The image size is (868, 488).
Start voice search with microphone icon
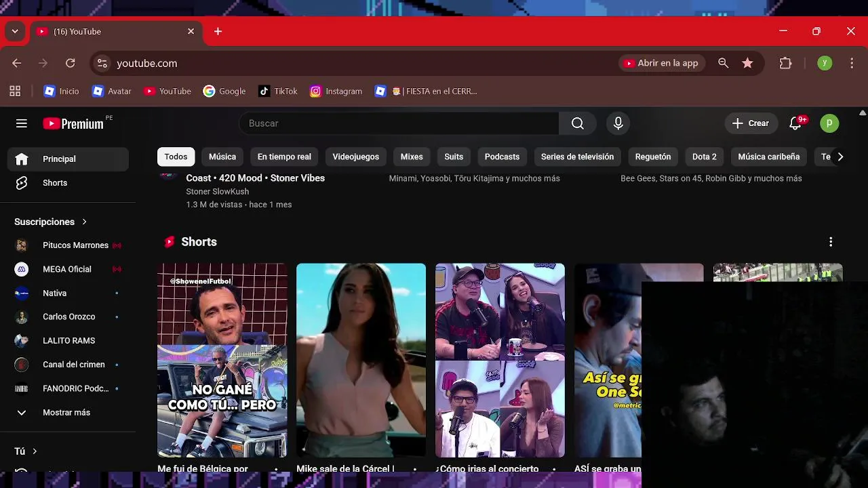coord(618,123)
